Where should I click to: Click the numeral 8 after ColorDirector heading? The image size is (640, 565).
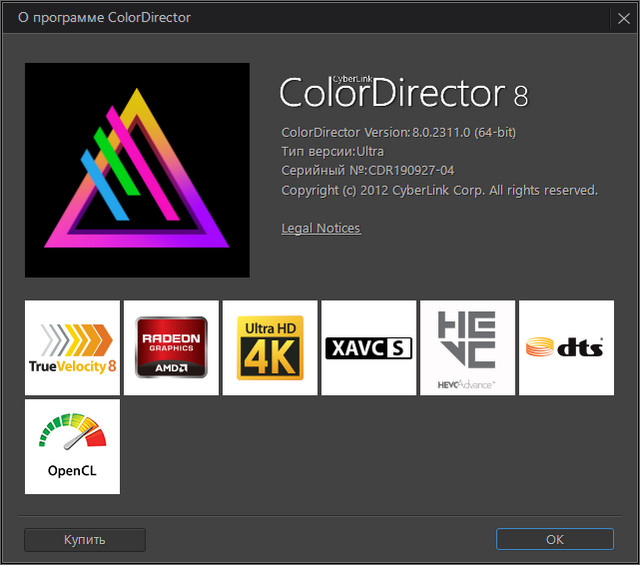click(x=520, y=96)
